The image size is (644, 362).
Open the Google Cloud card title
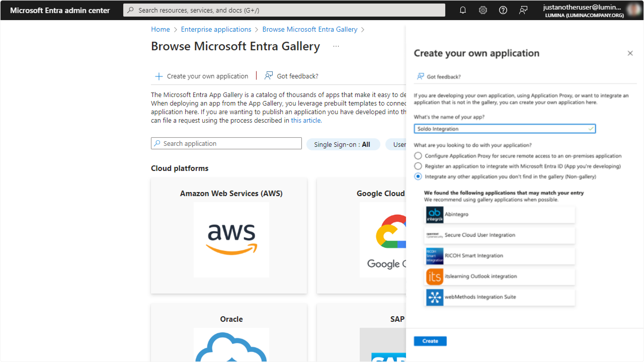click(x=381, y=193)
